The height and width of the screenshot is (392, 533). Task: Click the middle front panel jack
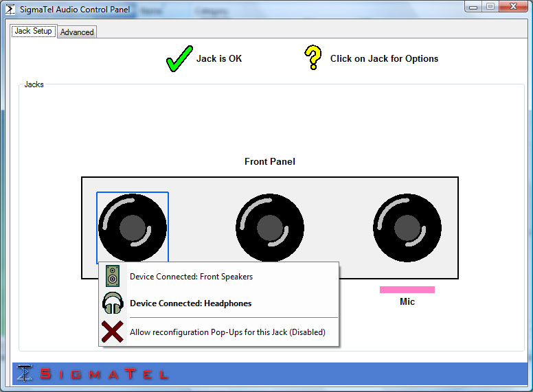pos(269,227)
